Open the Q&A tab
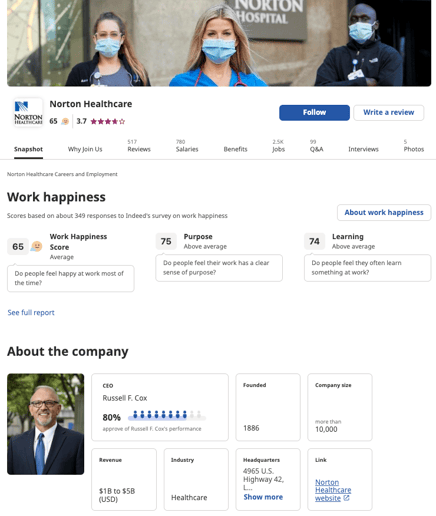 [x=316, y=146]
